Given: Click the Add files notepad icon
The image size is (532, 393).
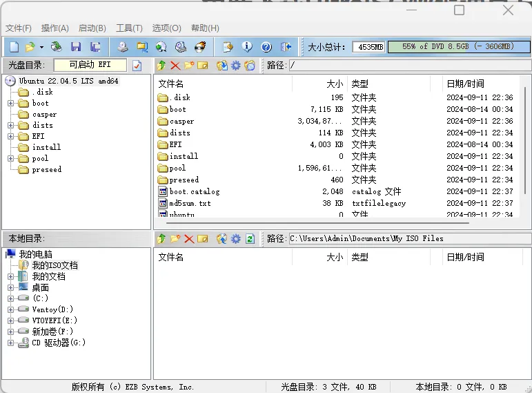Looking at the screenshot, I should tap(228, 47).
